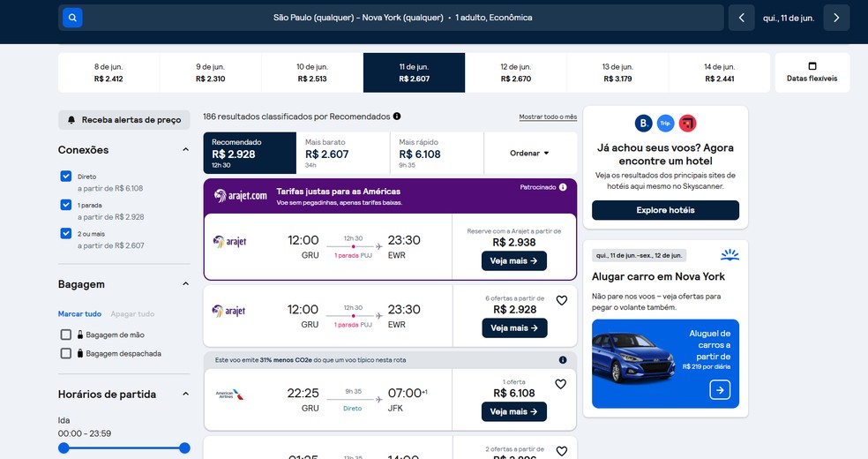Click the CO2e emissions info icon

[563, 360]
